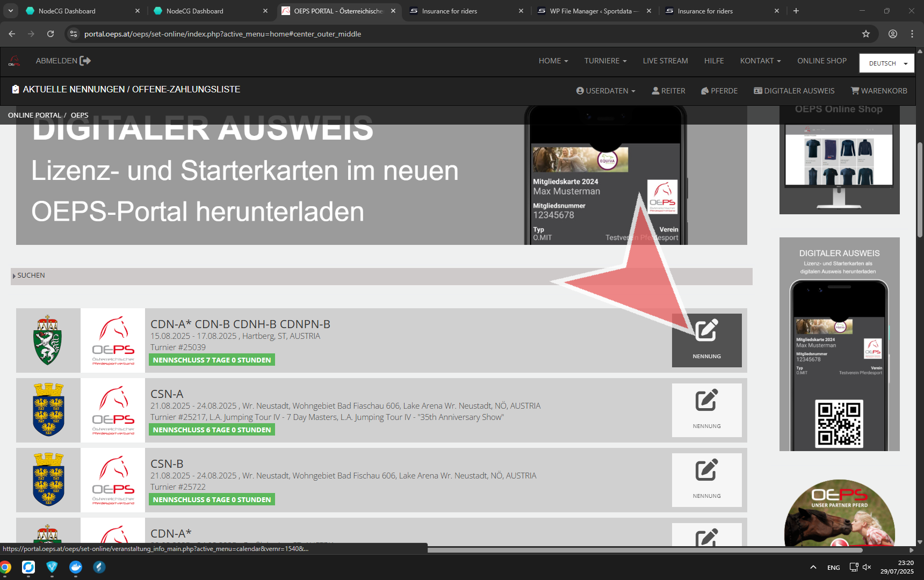This screenshot has width=924, height=580.
Task: Click NENNUNG for the CSN-B tournament
Action: tap(706, 480)
